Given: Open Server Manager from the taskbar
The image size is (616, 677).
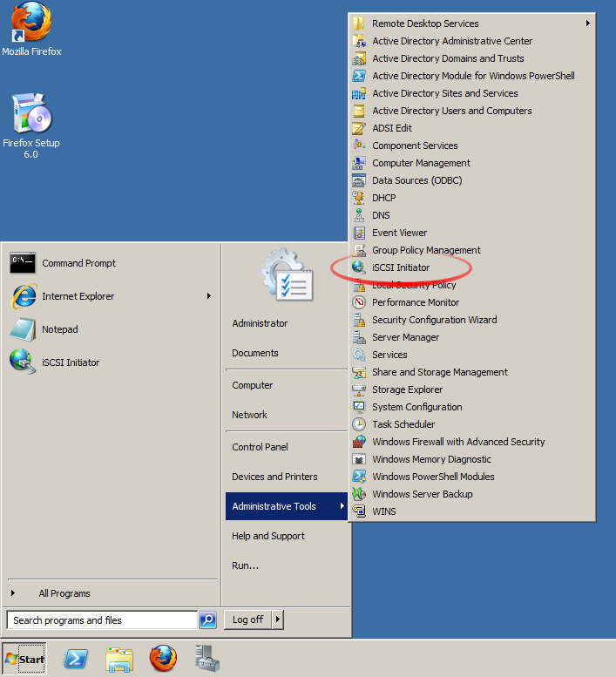Looking at the screenshot, I should point(206,659).
